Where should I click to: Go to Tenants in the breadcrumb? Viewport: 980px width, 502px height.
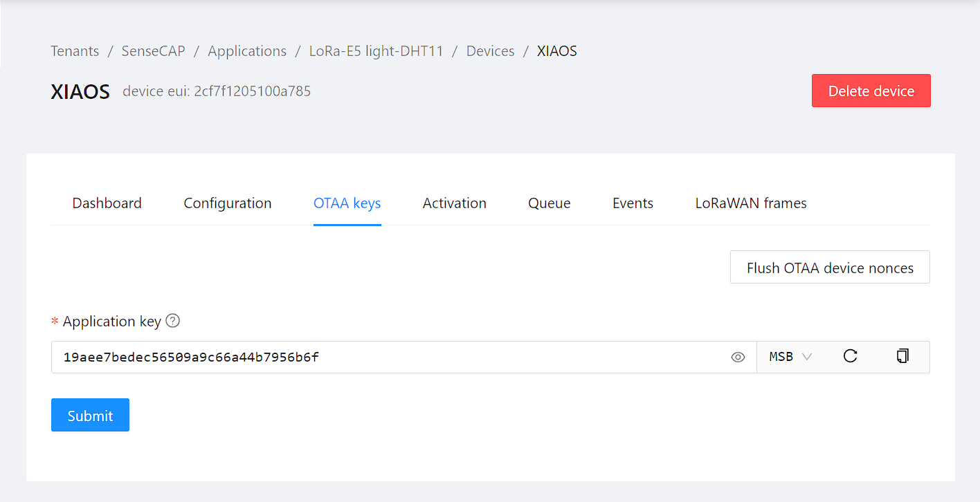point(75,51)
